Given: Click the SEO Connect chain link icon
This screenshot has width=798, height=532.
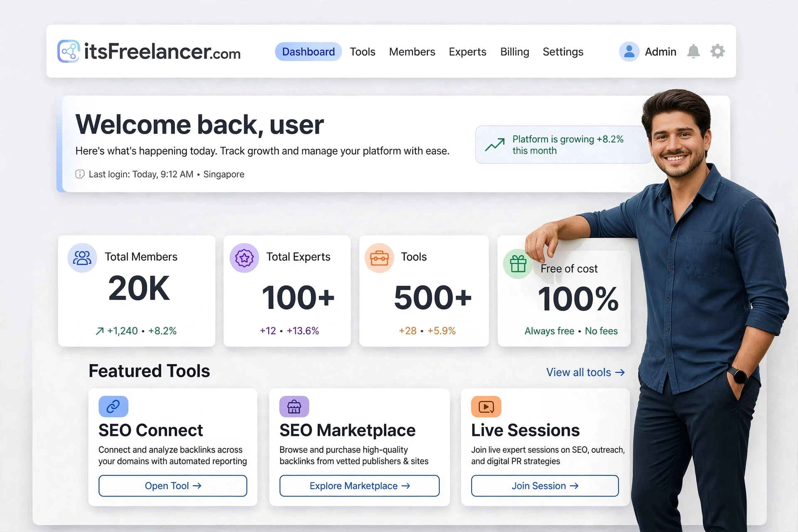Looking at the screenshot, I should point(113,406).
